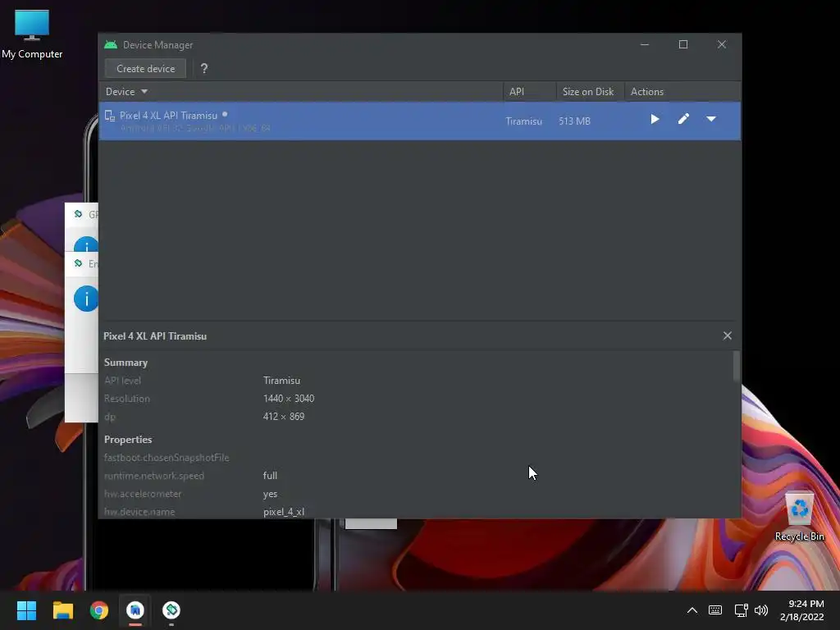The height and width of the screenshot is (630, 840).
Task: Click the virtual device phone icon in row
Action: pyautogui.click(x=110, y=116)
